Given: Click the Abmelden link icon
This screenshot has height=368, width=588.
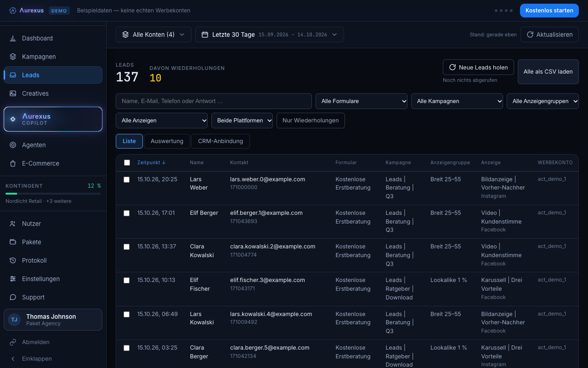Looking at the screenshot, I should click(x=13, y=342).
